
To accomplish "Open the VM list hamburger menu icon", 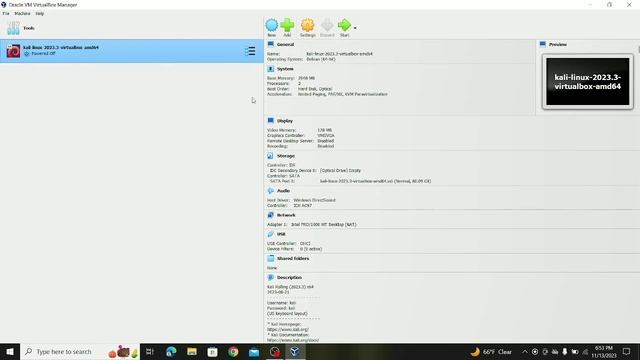I will click(x=250, y=51).
